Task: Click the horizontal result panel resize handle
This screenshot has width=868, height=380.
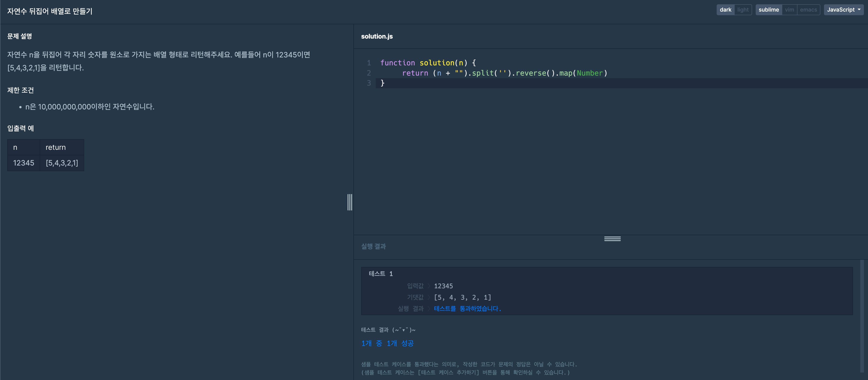Action: tap(612, 239)
